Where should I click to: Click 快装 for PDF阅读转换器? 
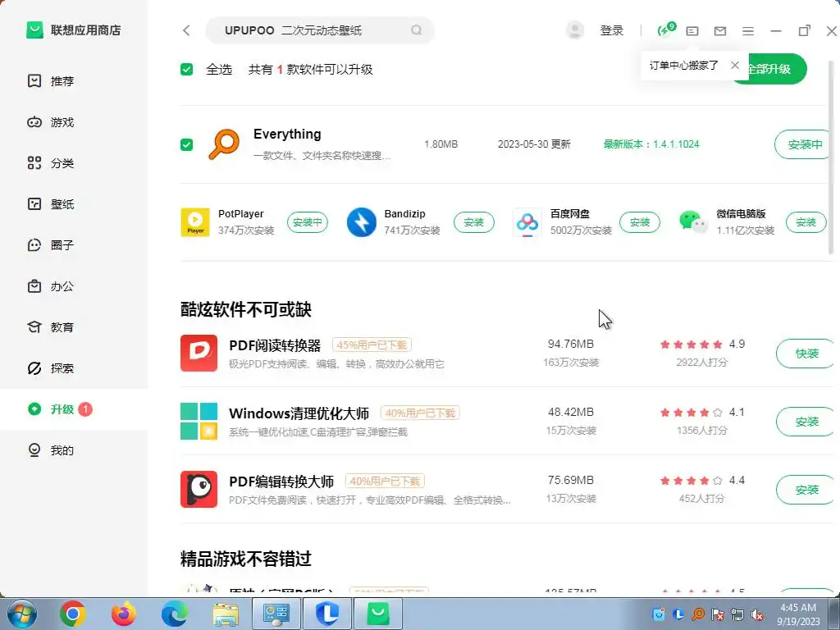807,354
